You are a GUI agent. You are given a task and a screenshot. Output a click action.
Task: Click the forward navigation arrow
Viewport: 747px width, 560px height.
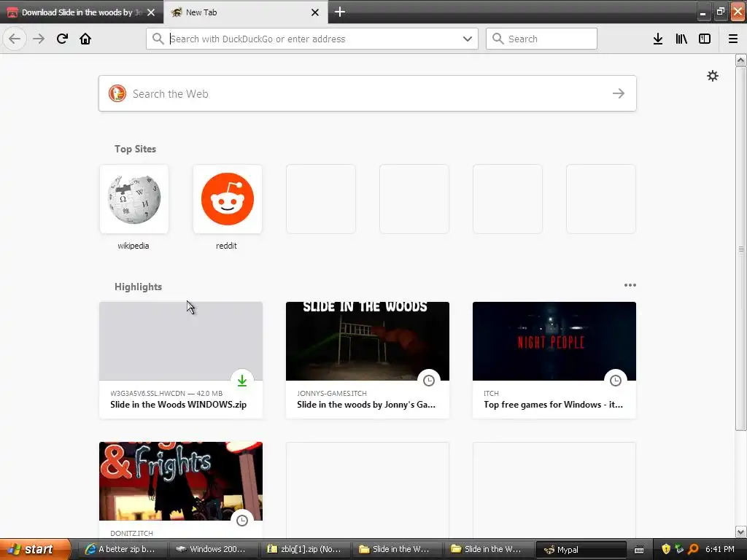(39, 39)
